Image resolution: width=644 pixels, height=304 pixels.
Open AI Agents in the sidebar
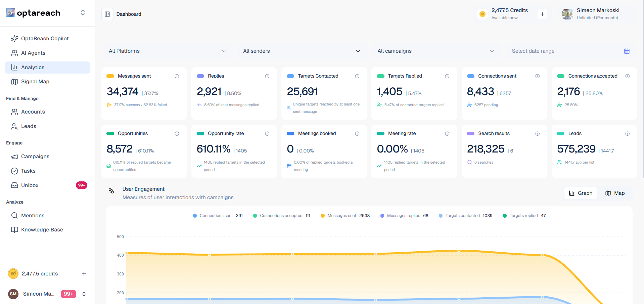click(47, 53)
